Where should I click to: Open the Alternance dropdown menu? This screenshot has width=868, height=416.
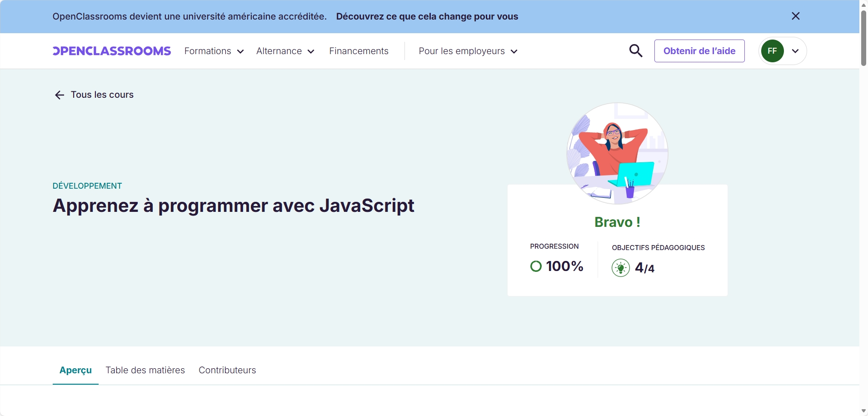pos(285,51)
